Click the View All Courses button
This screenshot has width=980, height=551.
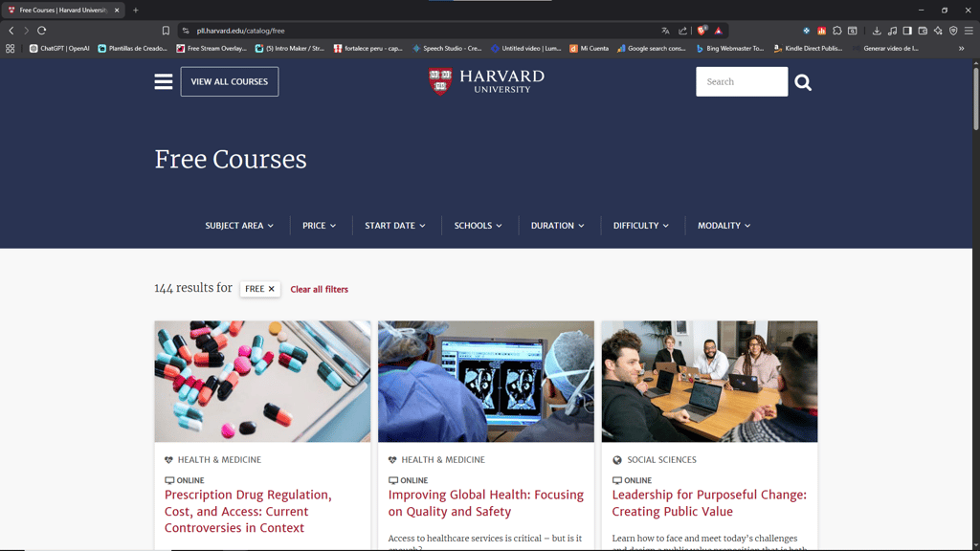coord(230,82)
